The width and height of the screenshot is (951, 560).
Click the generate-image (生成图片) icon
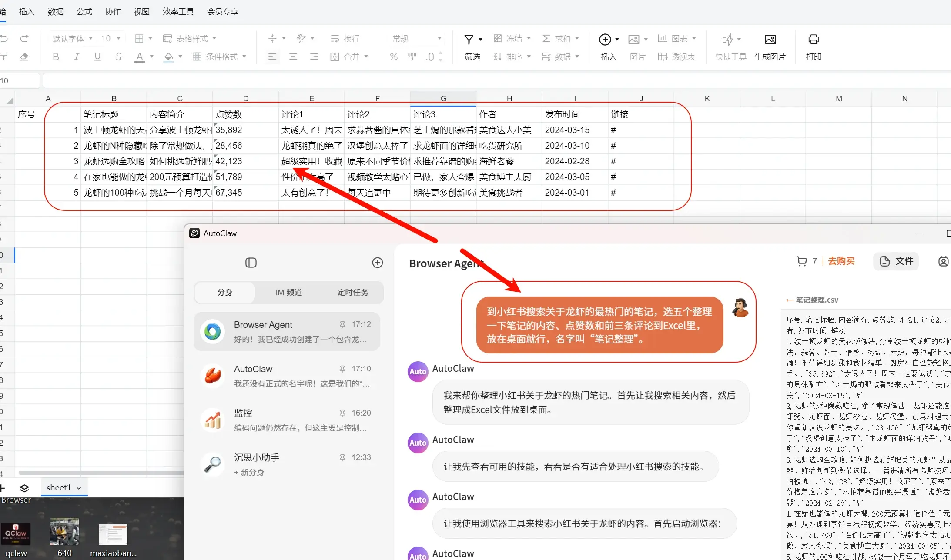tap(770, 40)
